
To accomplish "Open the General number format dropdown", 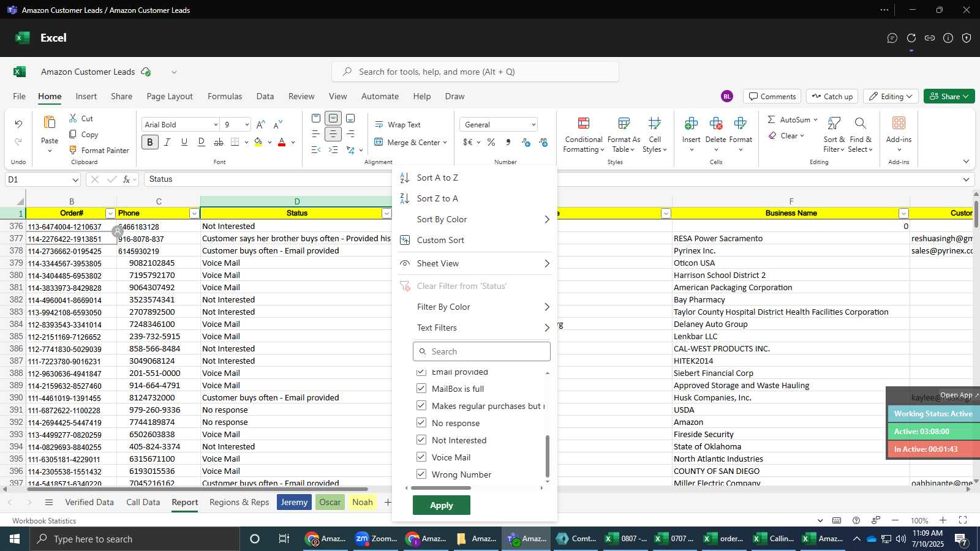I will tap(533, 124).
